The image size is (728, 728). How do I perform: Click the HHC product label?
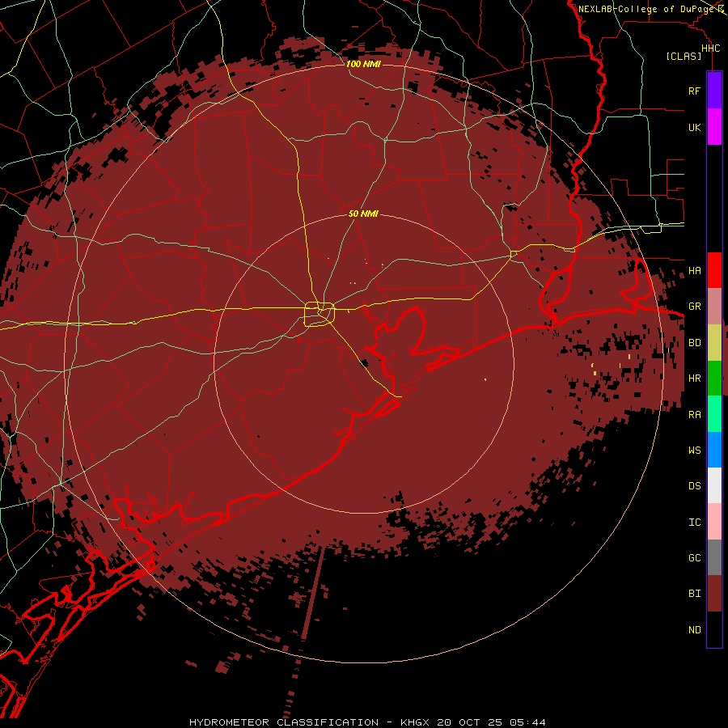(710, 49)
